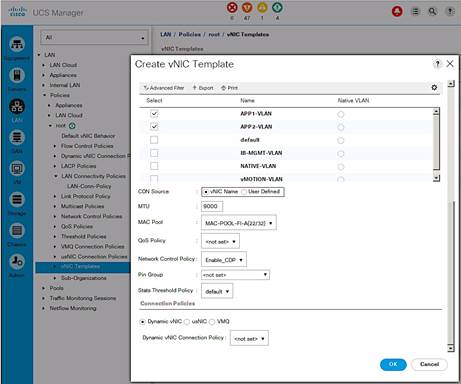Click the search magnifier icon in header
The width and height of the screenshot is (461, 384).
(x=432, y=12)
